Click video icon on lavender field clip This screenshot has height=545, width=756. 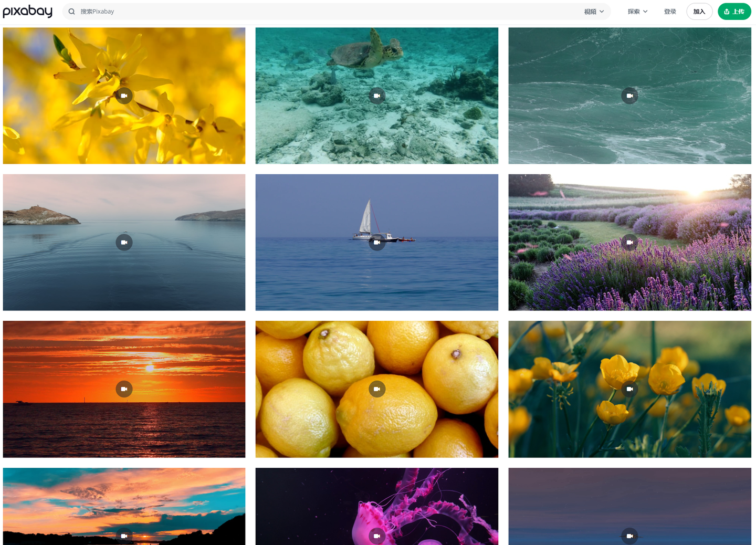pyautogui.click(x=629, y=242)
